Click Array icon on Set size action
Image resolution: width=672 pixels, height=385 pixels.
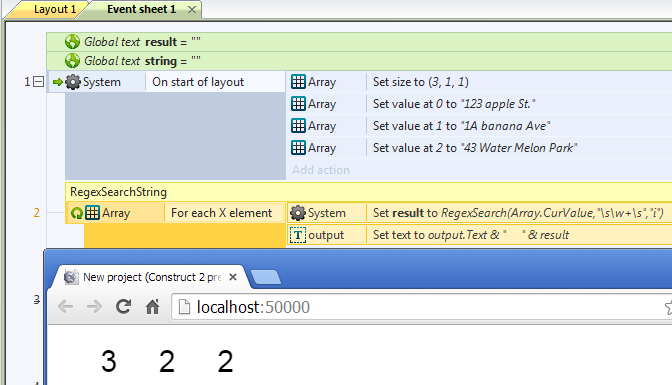(298, 81)
